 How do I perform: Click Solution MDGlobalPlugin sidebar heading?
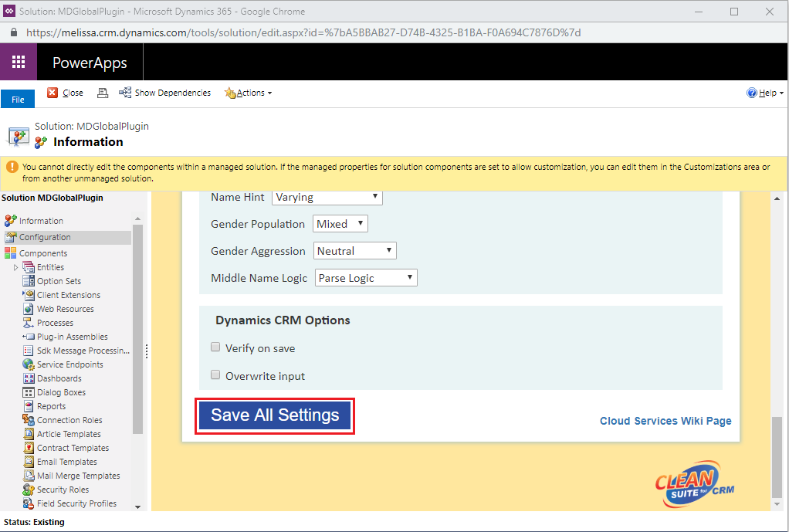point(52,198)
